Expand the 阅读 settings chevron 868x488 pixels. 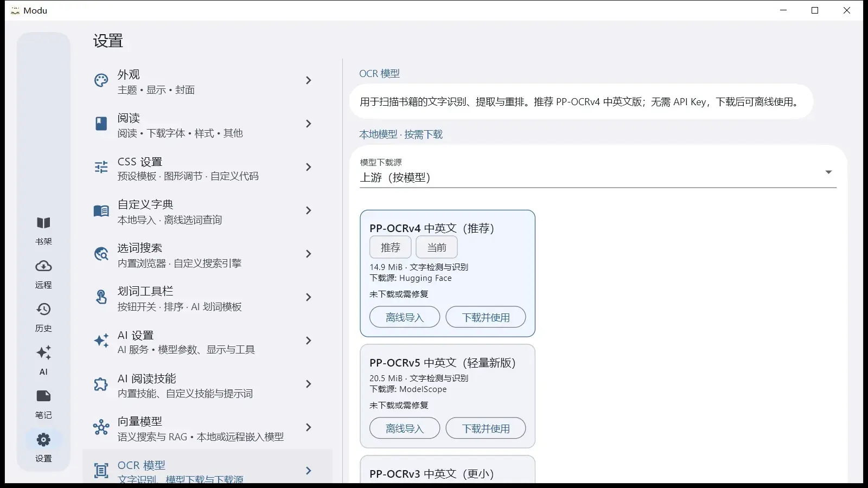point(308,124)
